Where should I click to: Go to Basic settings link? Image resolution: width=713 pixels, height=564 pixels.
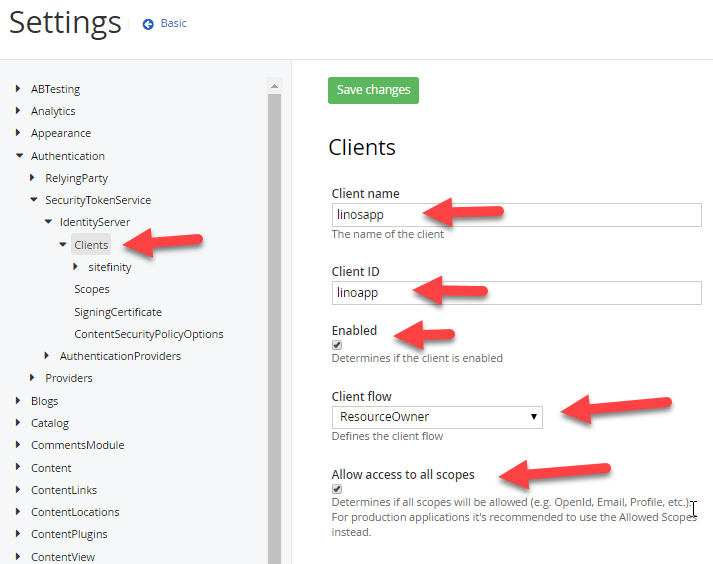[173, 23]
